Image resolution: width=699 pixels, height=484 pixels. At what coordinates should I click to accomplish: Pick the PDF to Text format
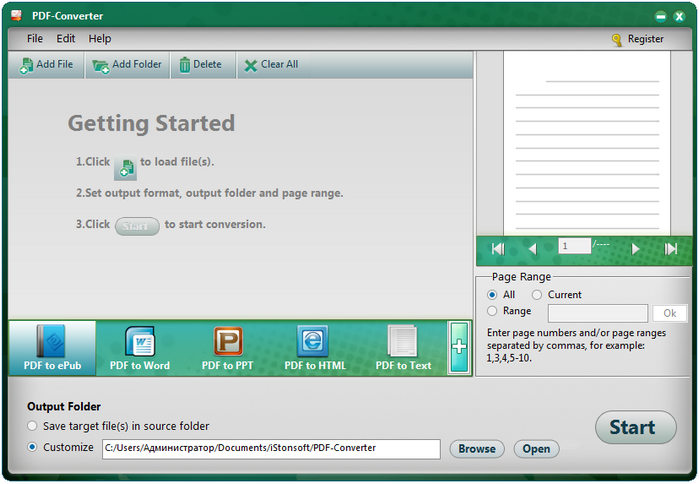click(x=403, y=348)
